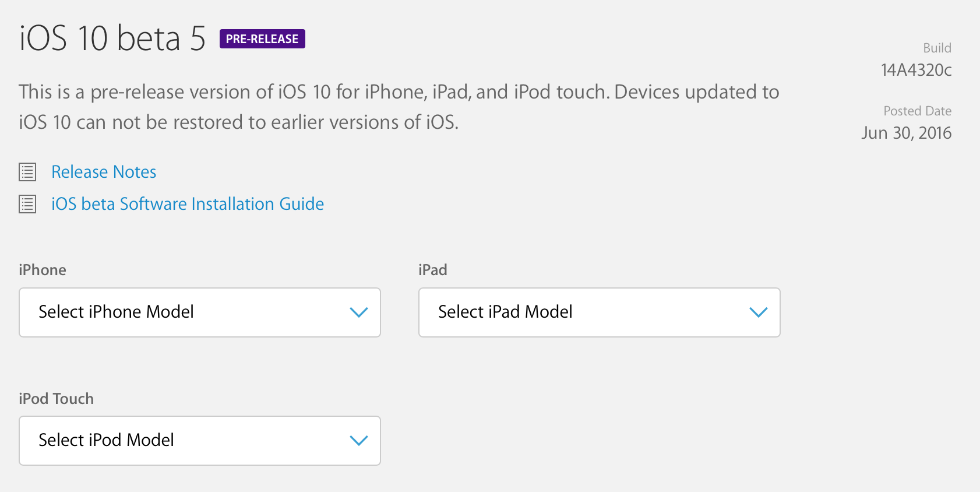Open the iOS beta Software Installation Guide
Viewport: 980px width, 492px height.
tap(188, 204)
